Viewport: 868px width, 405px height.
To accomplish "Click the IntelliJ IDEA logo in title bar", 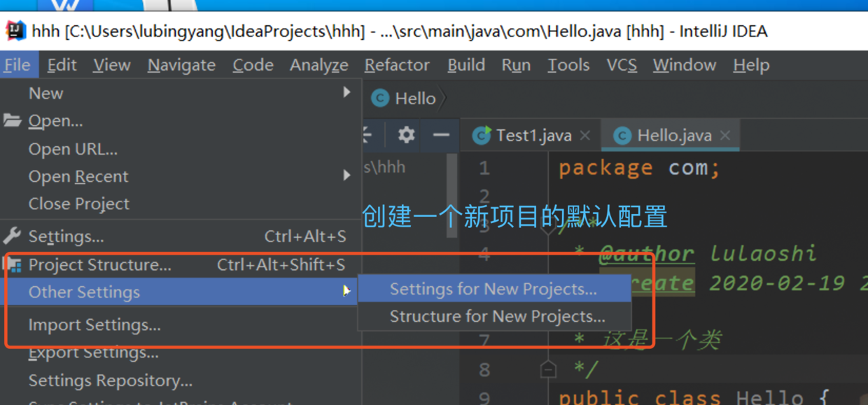I will [x=15, y=31].
